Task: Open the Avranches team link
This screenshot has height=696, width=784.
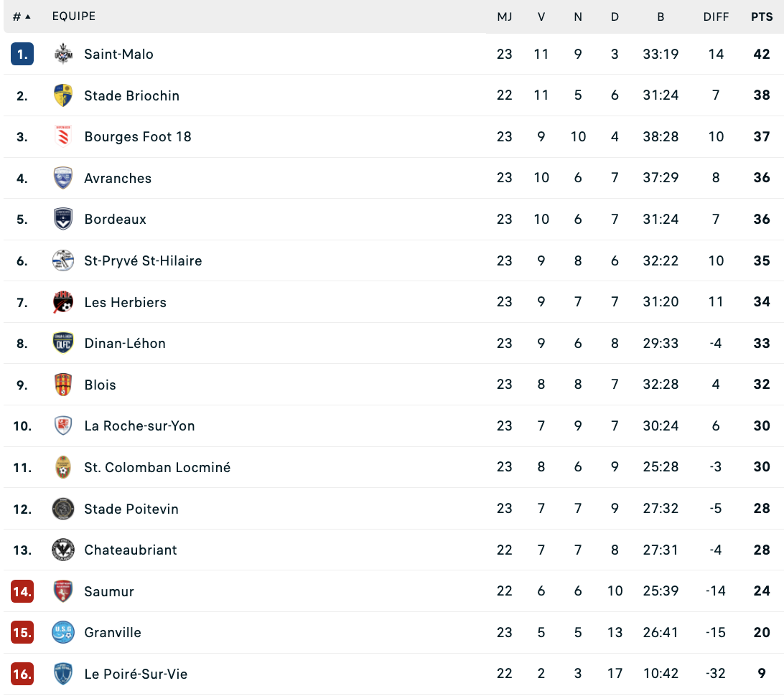Action: pos(118,179)
